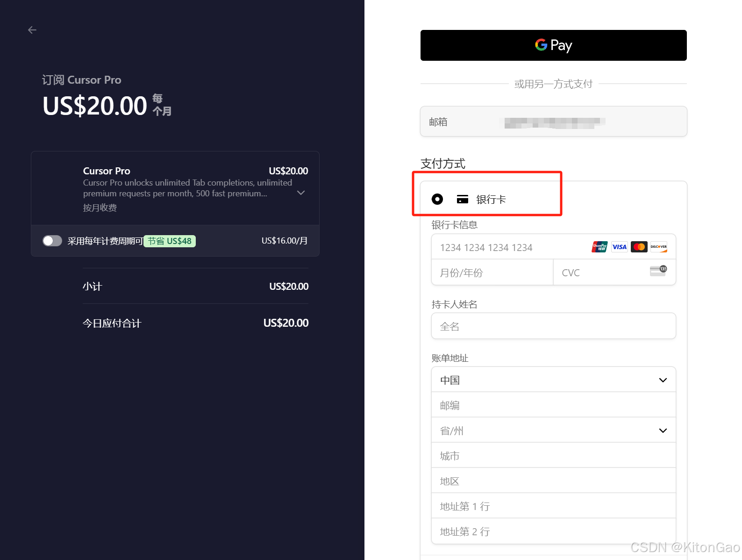The width and height of the screenshot is (742, 560).
Task: Focus the 地区 district field
Action: pos(554,481)
